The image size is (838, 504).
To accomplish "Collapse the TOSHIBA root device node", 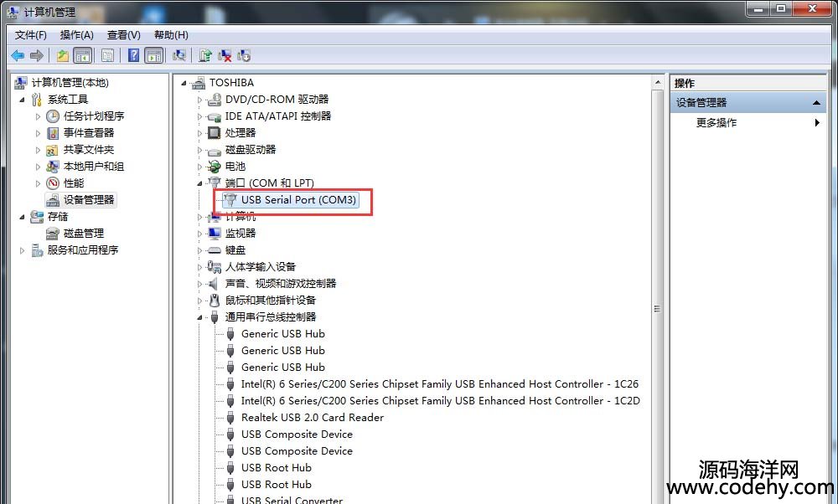I will pos(184,83).
